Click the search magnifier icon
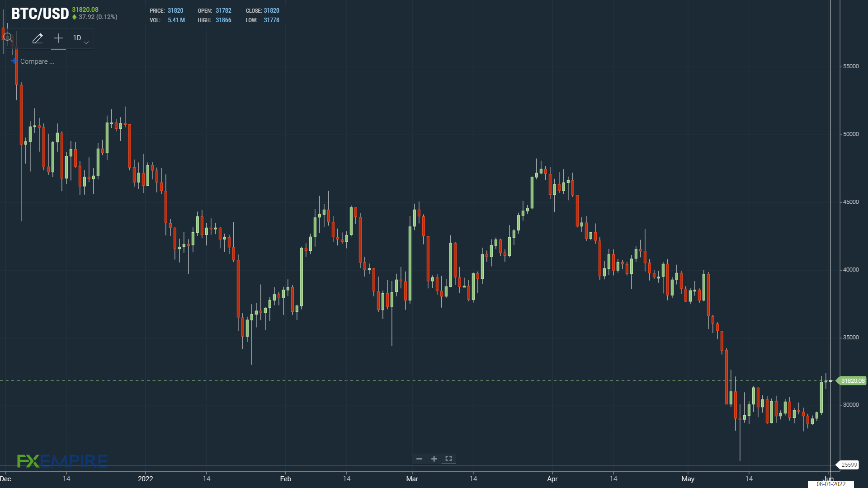Image resolution: width=868 pixels, height=488 pixels. pos(8,38)
